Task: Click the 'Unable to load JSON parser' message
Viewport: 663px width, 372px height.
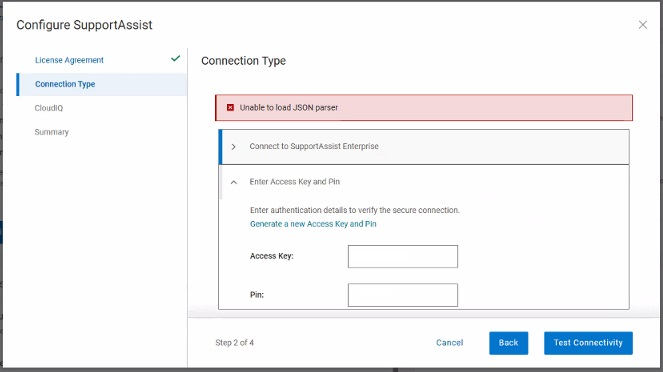Action: tap(289, 108)
